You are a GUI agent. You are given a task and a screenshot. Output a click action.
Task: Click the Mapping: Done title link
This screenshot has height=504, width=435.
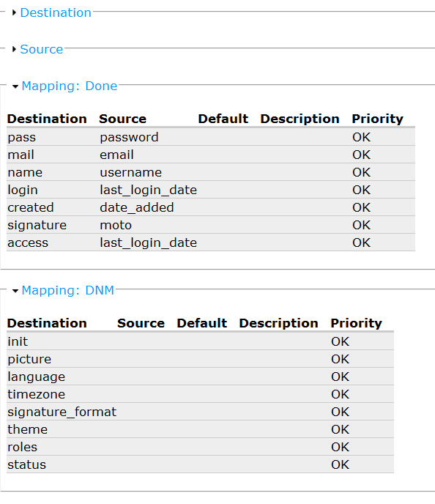pos(69,86)
